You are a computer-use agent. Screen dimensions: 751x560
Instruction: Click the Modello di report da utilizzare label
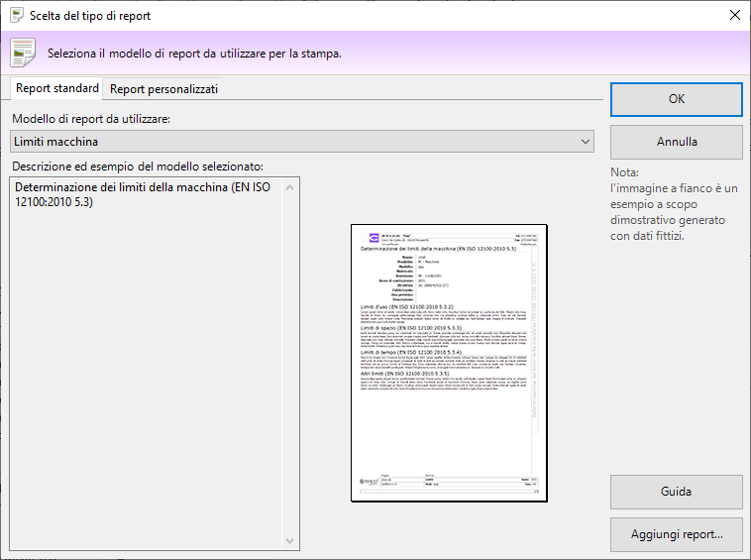pos(91,119)
